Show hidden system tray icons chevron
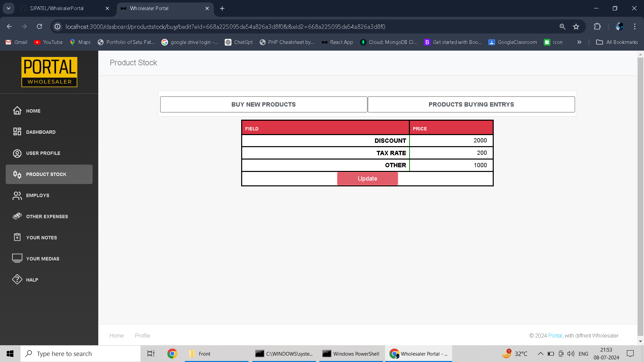The width and height of the screenshot is (644, 362). pos(540,354)
